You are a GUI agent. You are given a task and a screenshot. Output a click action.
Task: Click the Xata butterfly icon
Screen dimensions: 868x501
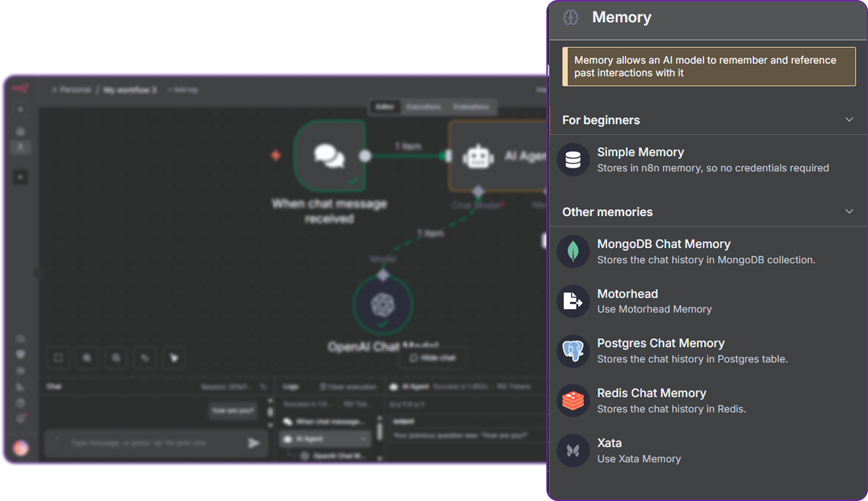[573, 450]
